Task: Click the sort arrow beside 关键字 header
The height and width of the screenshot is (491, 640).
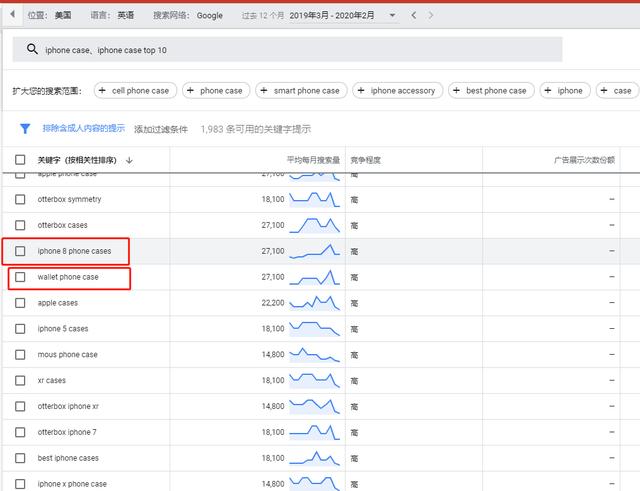Action: click(x=129, y=160)
